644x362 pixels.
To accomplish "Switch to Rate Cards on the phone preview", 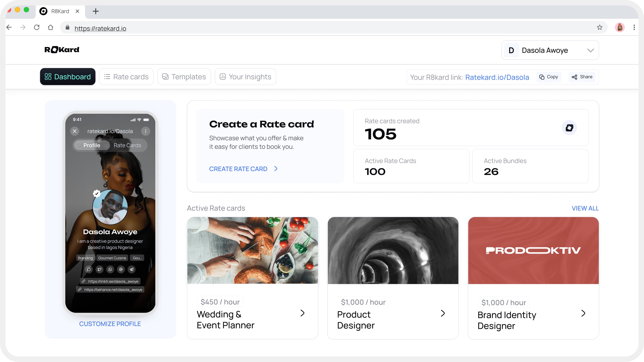I will pyautogui.click(x=127, y=145).
